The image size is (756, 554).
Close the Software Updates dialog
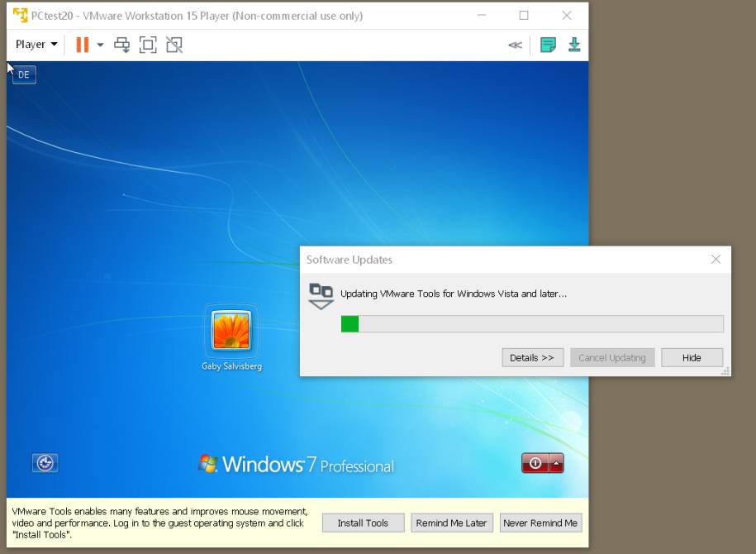[716, 260]
